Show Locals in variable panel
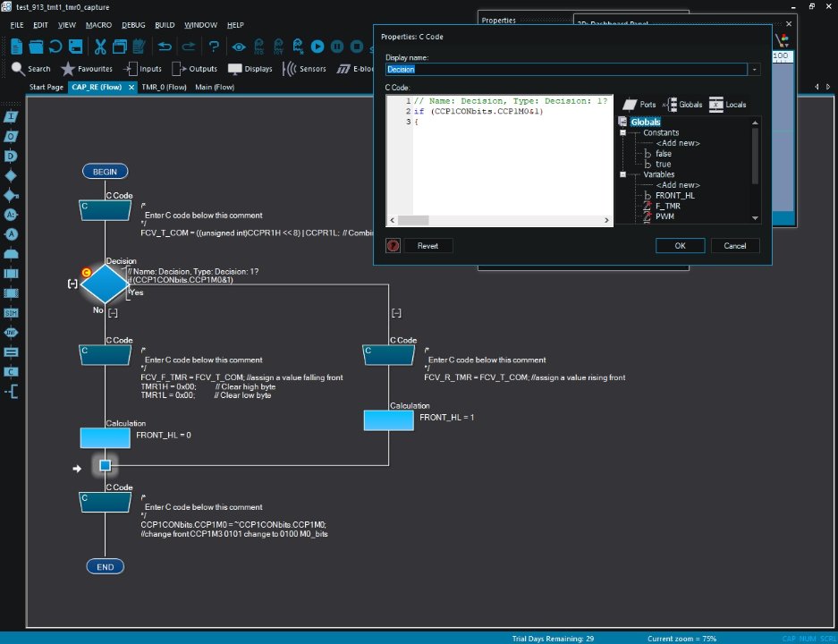 point(727,105)
